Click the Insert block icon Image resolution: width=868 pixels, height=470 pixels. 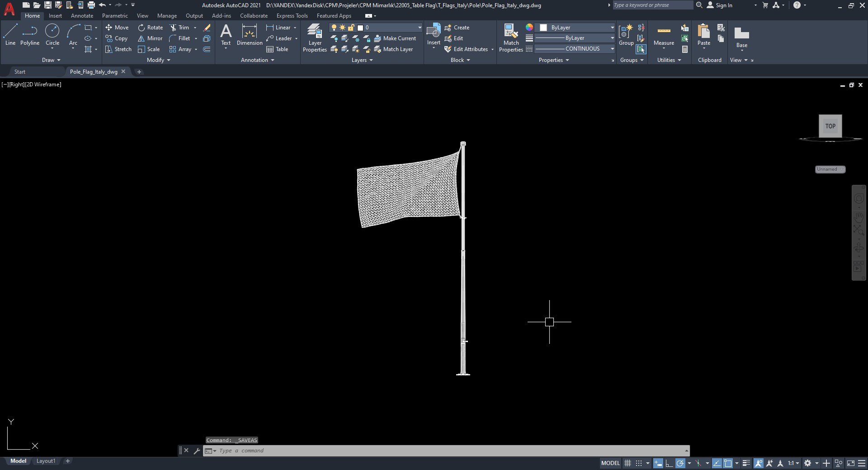[434, 35]
